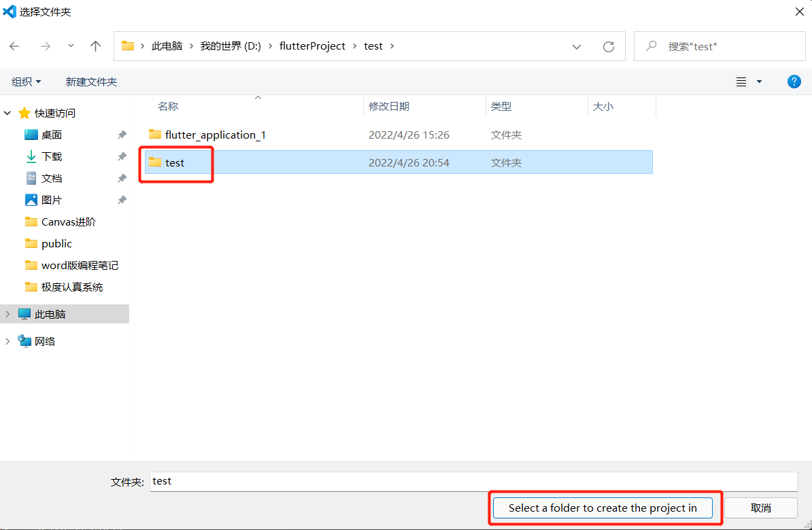This screenshot has height=530, width=812.
Task: Open 极度认真系统 folder in sidebar
Action: [71, 287]
